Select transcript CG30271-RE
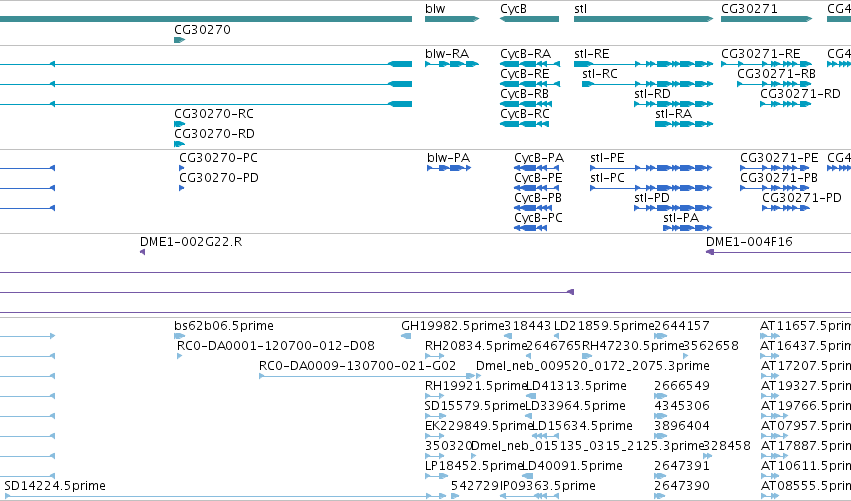This screenshot has width=851, height=501. [761, 54]
